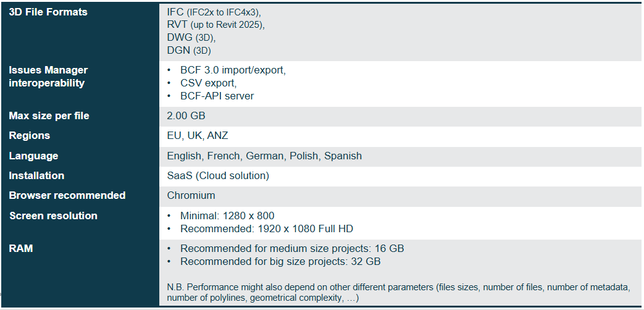The width and height of the screenshot is (644, 310).
Task: Click the EU, UK, ANZ regions value
Action: coord(198,136)
